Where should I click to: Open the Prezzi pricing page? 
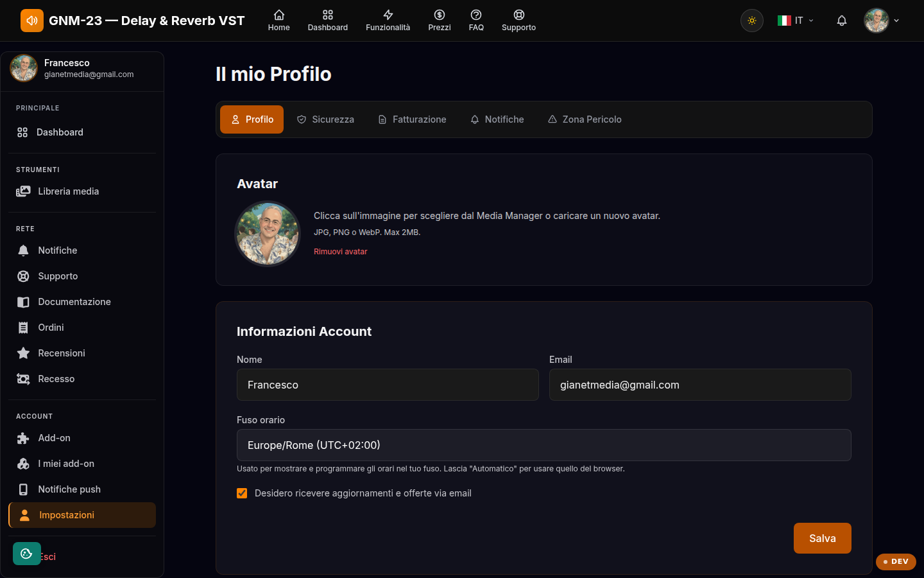[440, 21]
